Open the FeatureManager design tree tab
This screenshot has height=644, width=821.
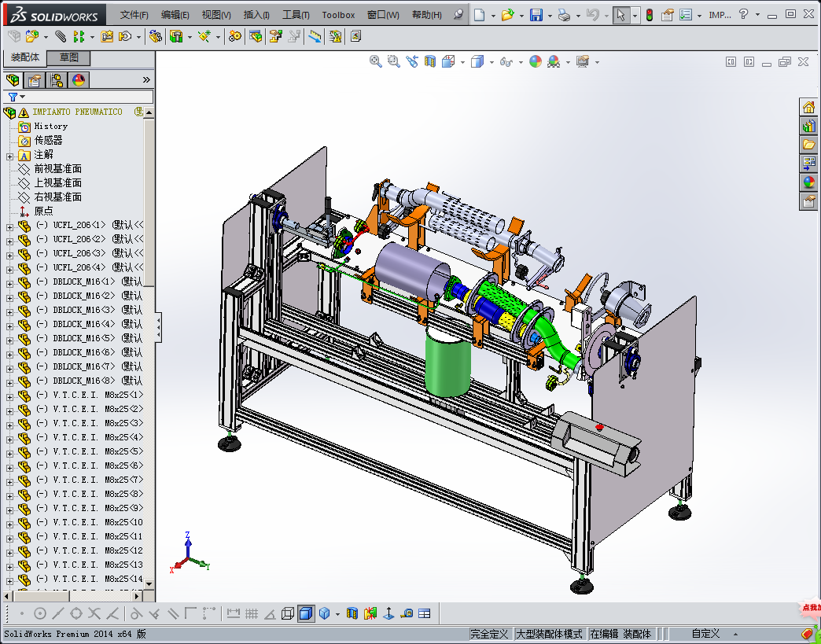point(13,80)
